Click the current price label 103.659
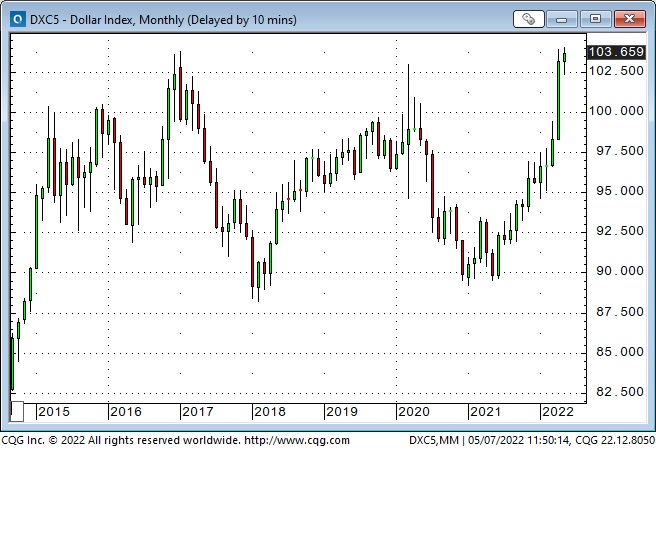 (616, 52)
